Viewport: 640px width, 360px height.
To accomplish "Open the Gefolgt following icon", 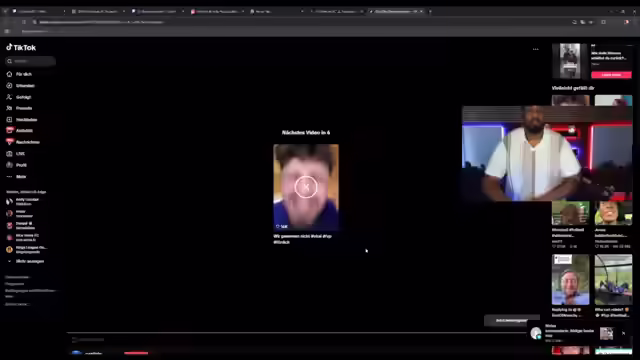I will [9, 97].
